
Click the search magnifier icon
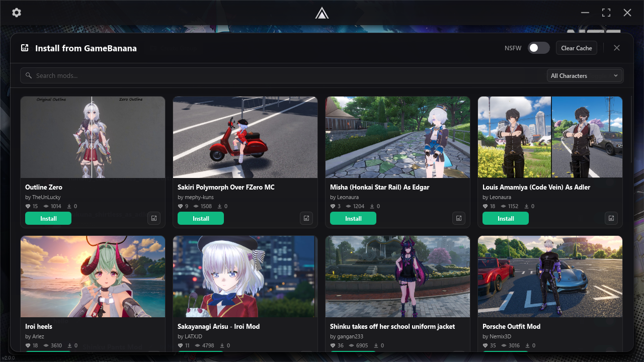[29, 75]
